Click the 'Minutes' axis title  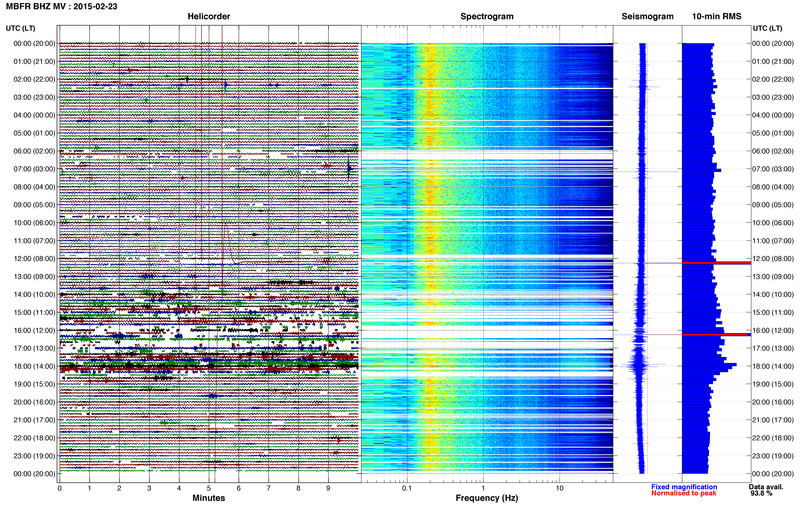click(208, 498)
